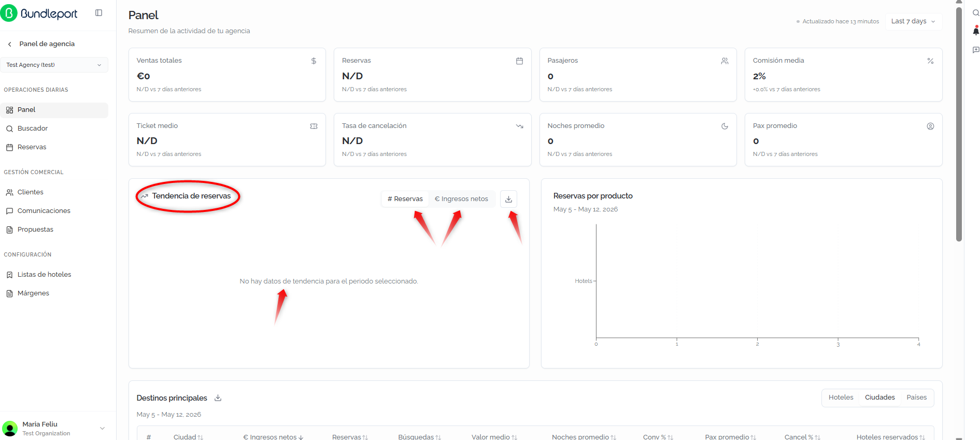
Task: Click the Bundleport logo
Action: (x=39, y=13)
